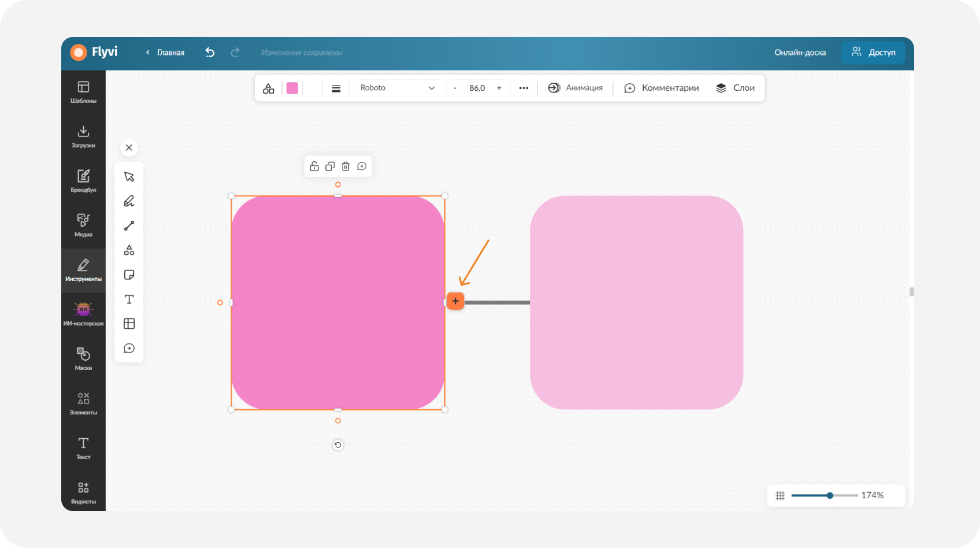Screen dimensions: 980x548
Task: Open the Брендбук sidebar section
Action: [83, 181]
